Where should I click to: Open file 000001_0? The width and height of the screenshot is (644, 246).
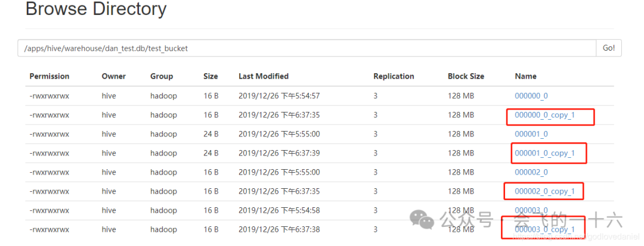pyautogui.click(x=531, y=134)
